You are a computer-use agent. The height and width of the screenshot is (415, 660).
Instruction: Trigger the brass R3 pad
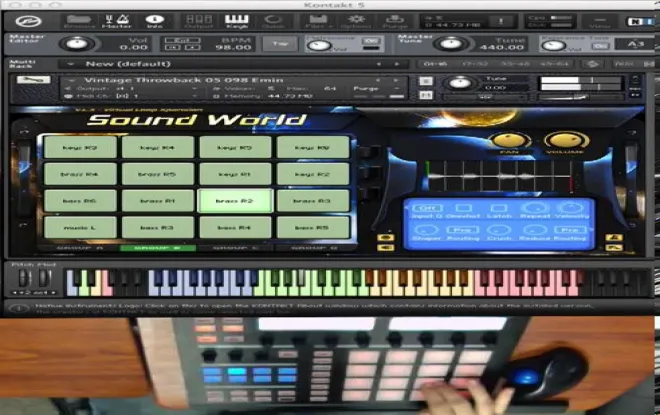(x=313, y=201)
